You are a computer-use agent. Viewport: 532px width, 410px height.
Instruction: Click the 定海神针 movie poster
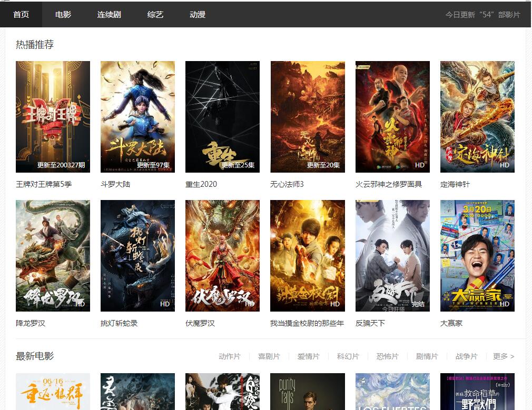[477, 116]
